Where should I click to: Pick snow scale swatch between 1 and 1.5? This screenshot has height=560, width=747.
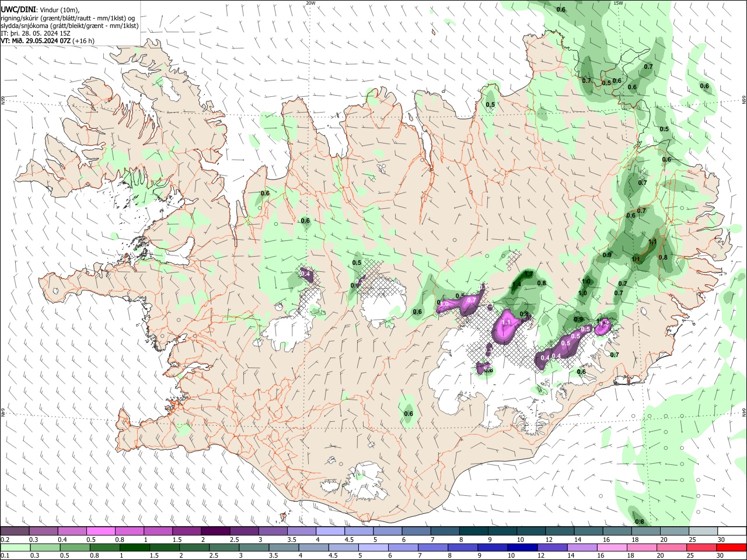158,531
